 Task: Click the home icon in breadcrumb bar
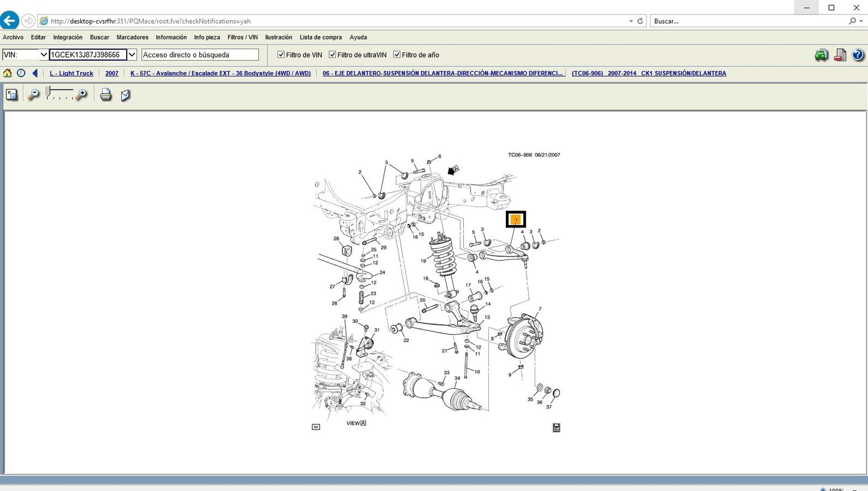7,73
